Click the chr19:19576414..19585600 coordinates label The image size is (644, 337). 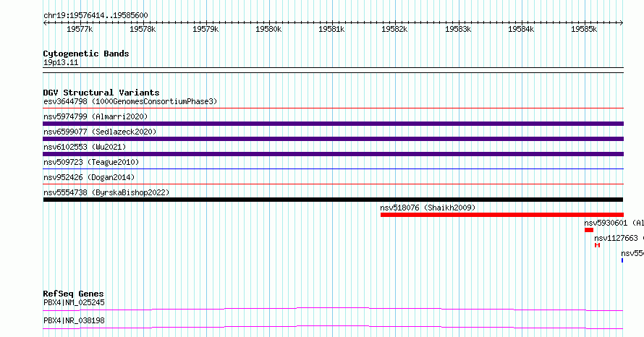click(96, 15)
